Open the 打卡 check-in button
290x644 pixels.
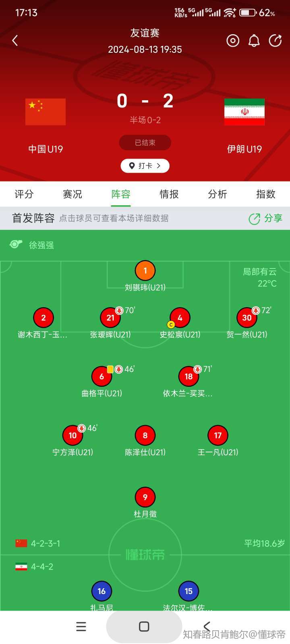[x=145, y=166]
